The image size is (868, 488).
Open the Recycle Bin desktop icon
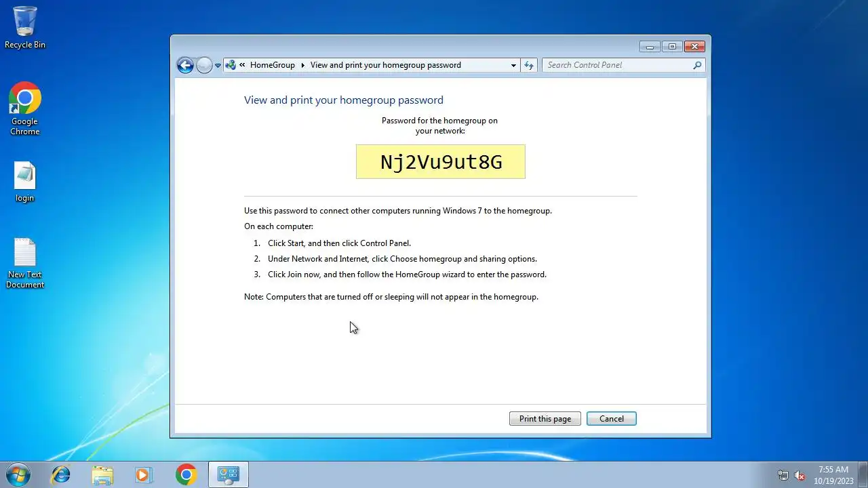(25, 27)
